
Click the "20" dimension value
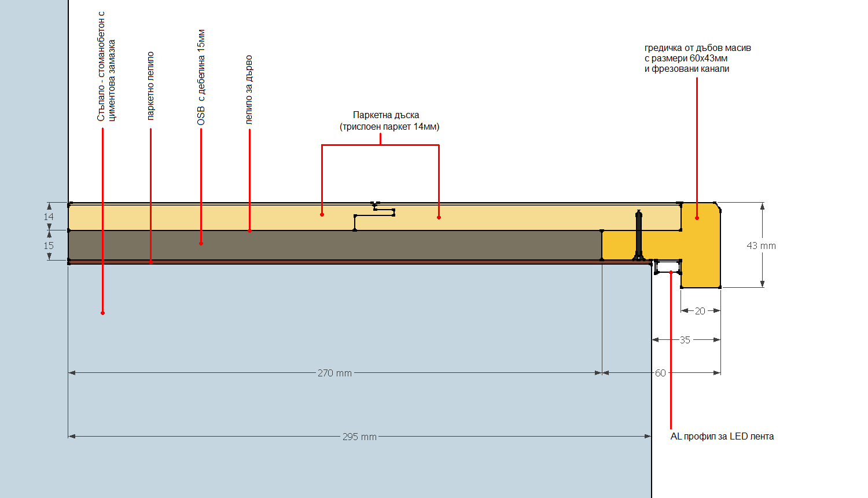(700, 311)
